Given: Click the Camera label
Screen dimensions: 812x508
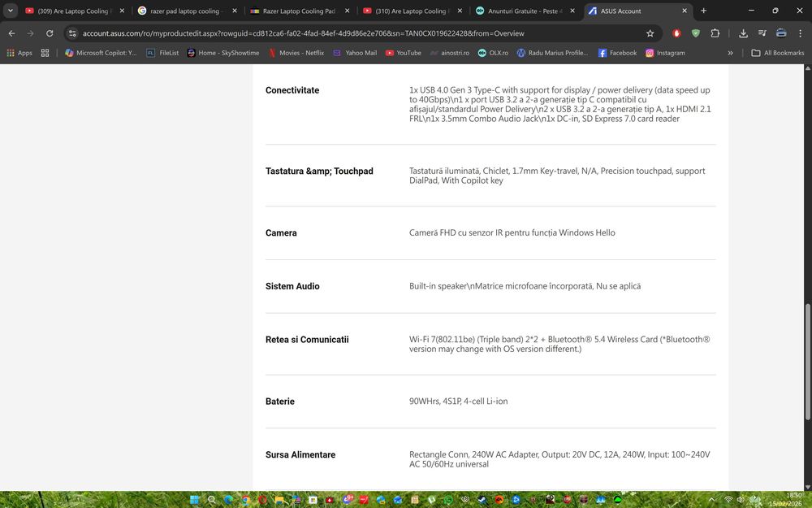Looking at the screenshot, I should click(x=281, y=233).
